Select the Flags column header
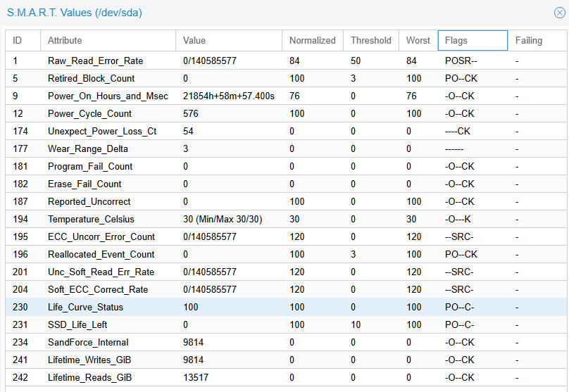Screen dimensions: 569x392 click(x=472, y=41)
